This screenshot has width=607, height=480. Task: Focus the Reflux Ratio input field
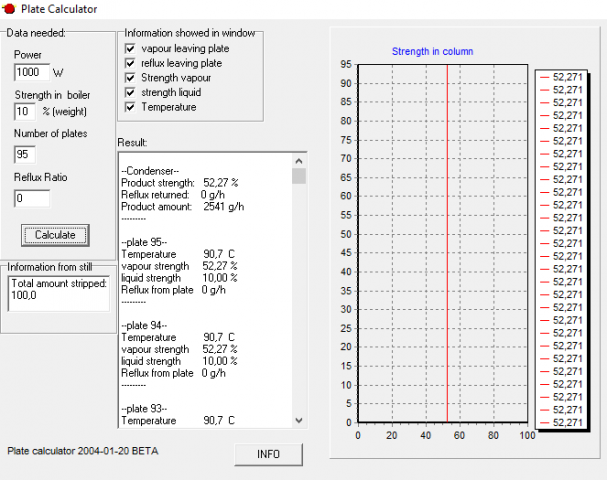[x=32, y=198]
